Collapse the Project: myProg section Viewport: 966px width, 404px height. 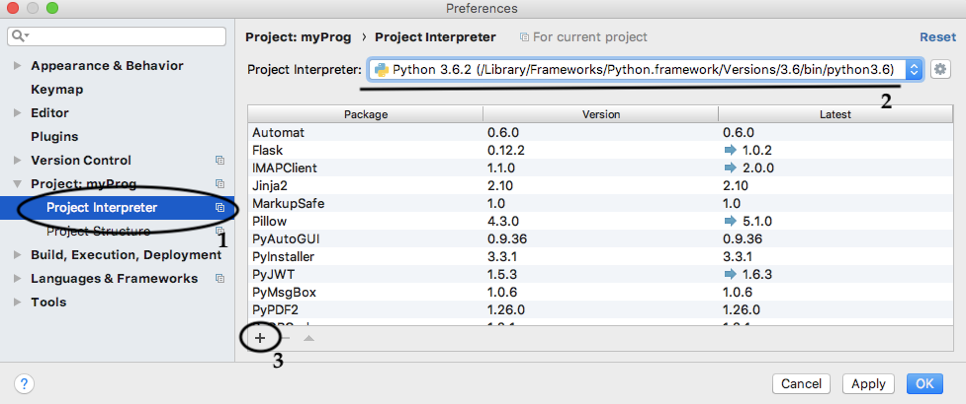tap(17, 184)
